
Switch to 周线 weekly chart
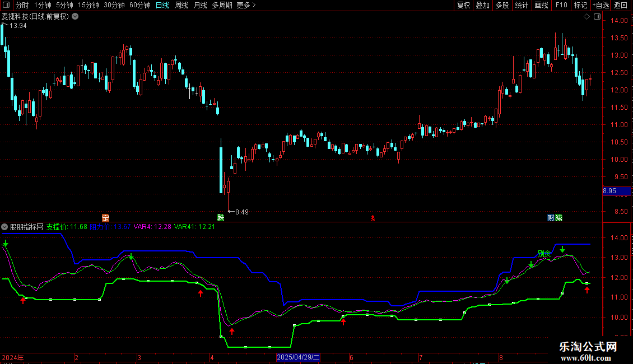tap(181, 5)
